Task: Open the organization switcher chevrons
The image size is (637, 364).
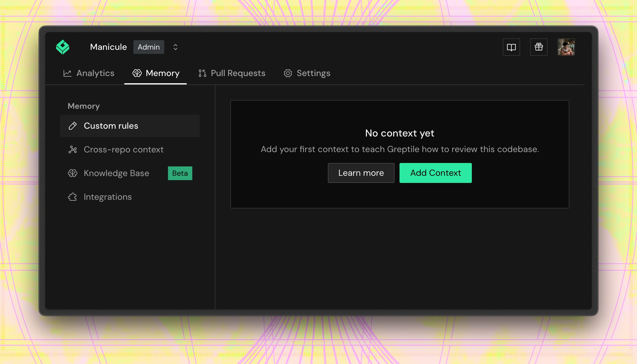Action: [175, 47]
